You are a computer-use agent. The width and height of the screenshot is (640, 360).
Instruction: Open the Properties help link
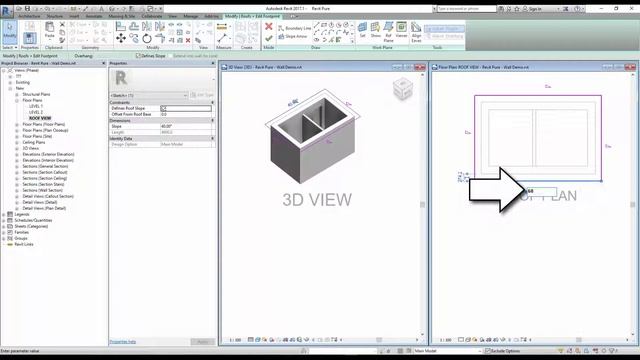pyautogui.click(x=122, y=342)
